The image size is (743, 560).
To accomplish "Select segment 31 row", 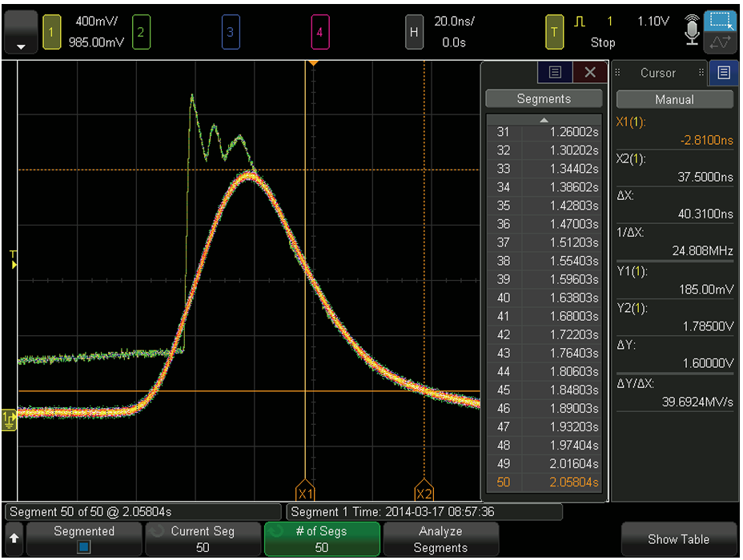I will point(544,131).
